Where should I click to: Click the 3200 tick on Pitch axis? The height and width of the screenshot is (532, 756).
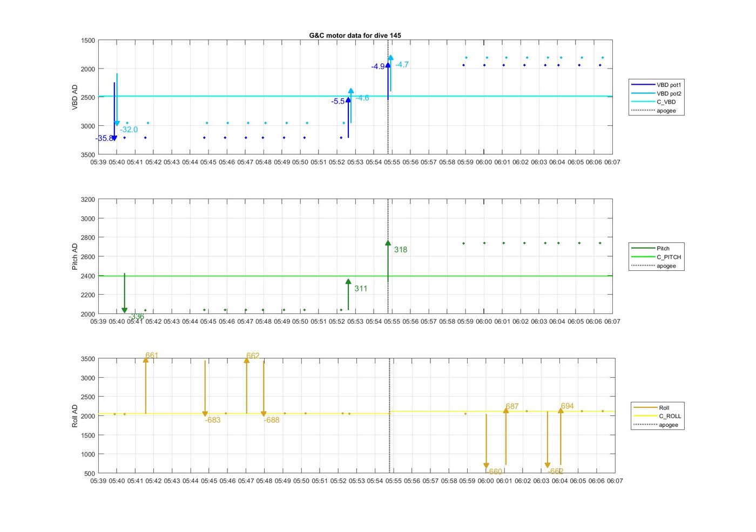point(88,200)
